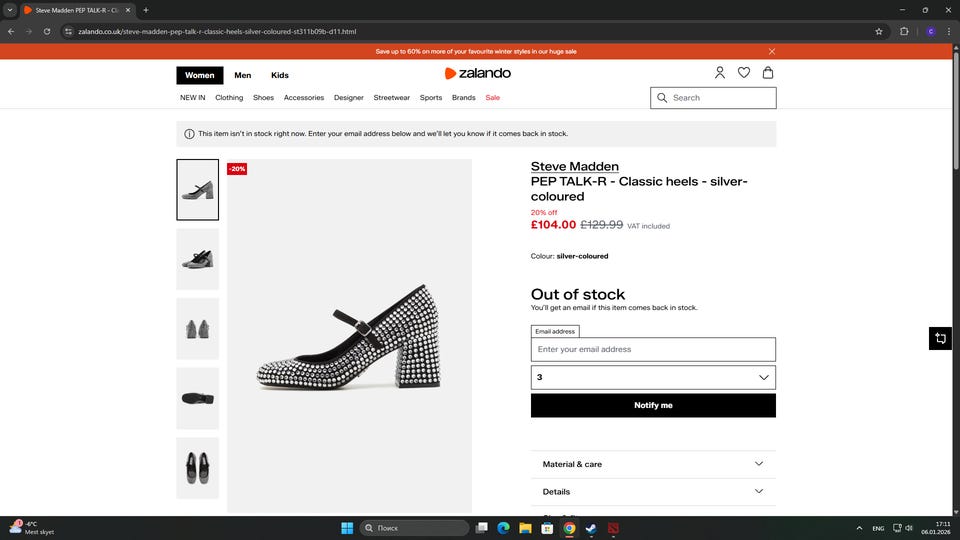The image size is (960, 540).
Task: Open Chrome three-dot menu
Action: (x=949, y=31)
